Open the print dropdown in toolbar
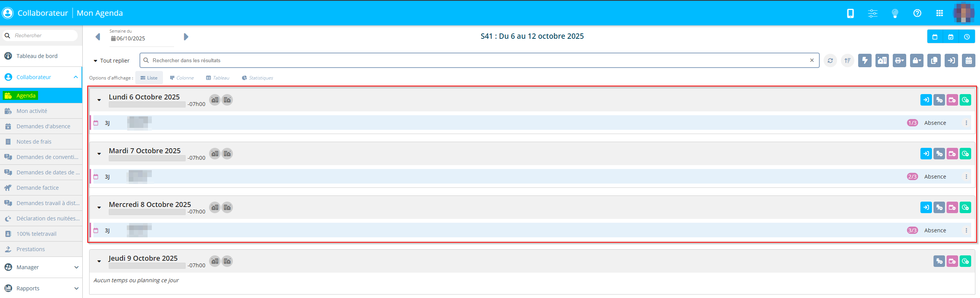The height and width of the screenshot is (298, 980). [899, 61]
